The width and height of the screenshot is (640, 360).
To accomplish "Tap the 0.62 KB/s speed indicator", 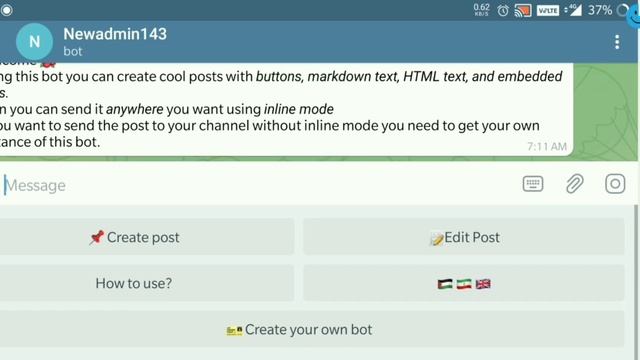I will click(482, 10).
